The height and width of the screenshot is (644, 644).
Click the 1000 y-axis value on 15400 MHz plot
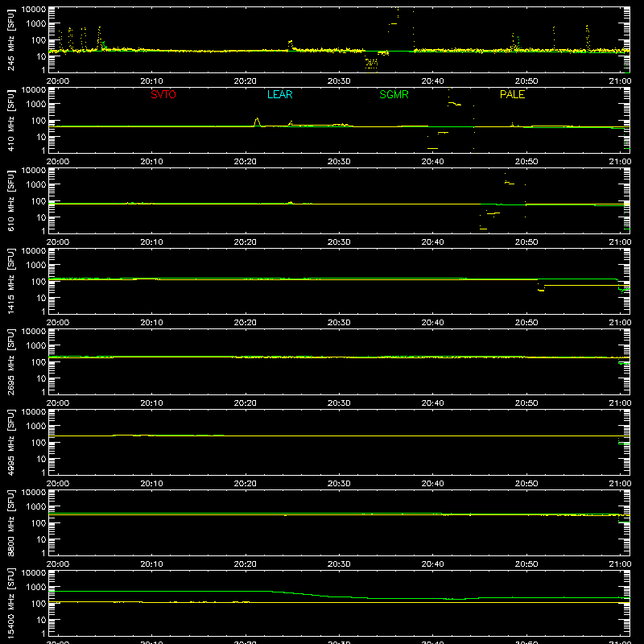click(x=36, y=588)
